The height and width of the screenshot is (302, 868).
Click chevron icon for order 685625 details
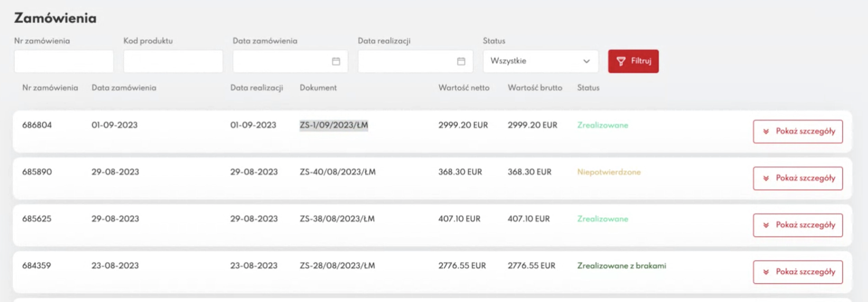766,225
